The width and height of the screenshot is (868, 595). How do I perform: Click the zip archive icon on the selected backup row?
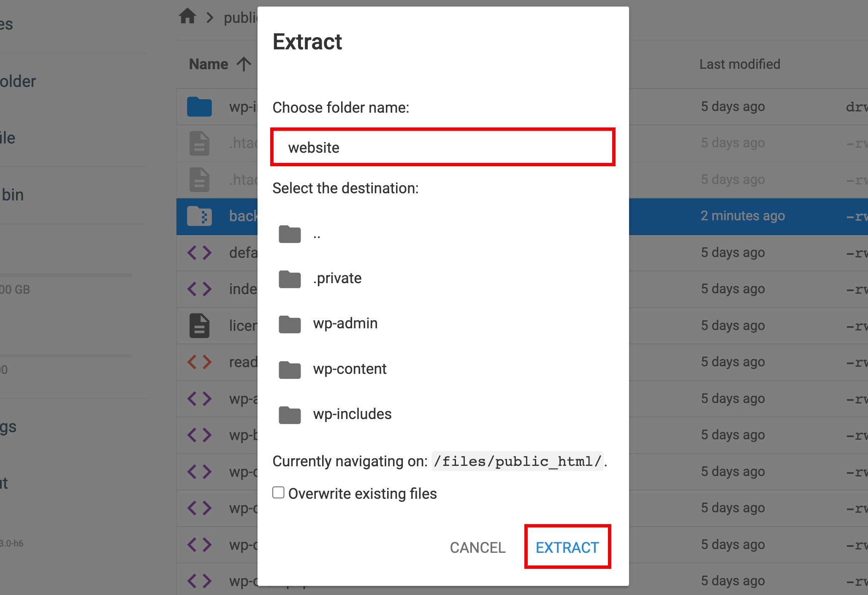199,216
